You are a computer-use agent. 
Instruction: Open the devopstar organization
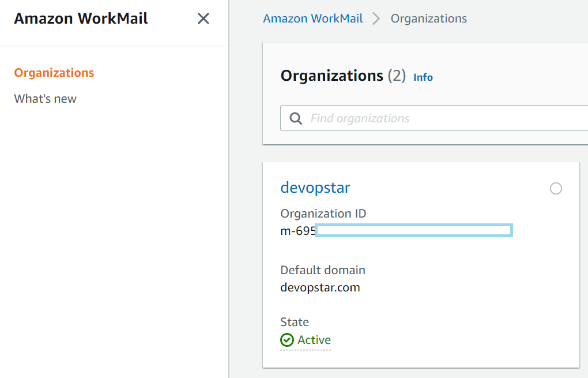[x=315, y=188]
